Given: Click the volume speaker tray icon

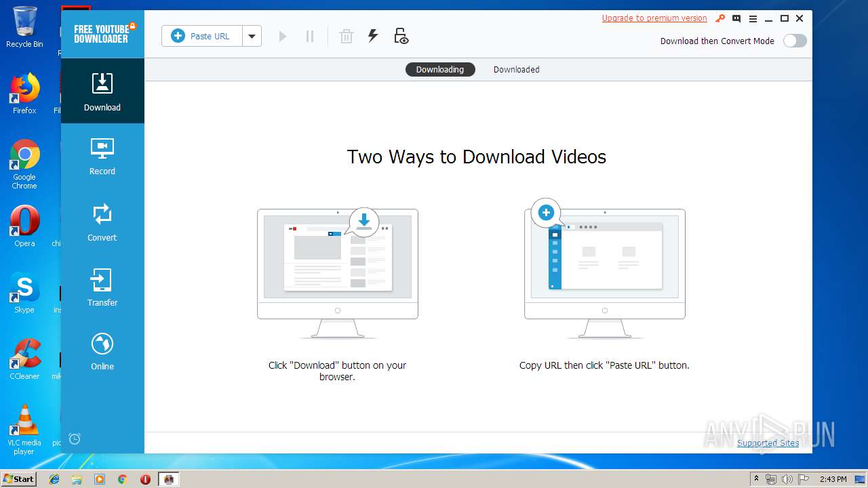Looking at the screenshot, I should (787, 479).
